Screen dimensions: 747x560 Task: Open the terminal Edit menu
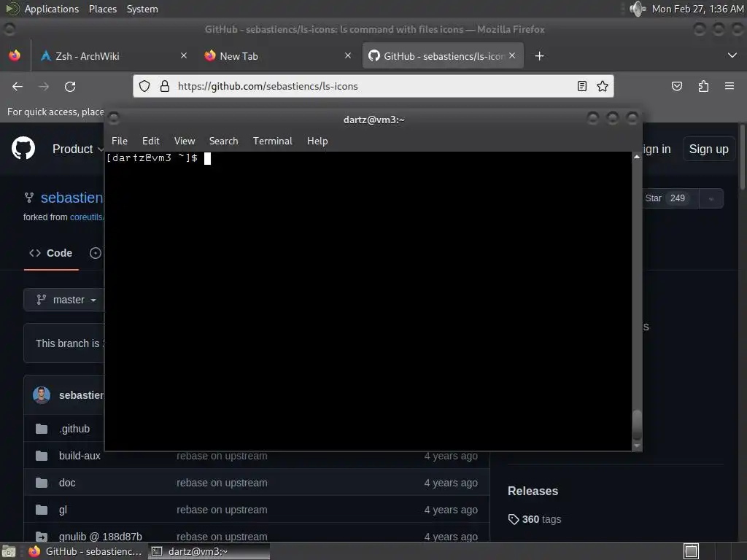(150, 141)
